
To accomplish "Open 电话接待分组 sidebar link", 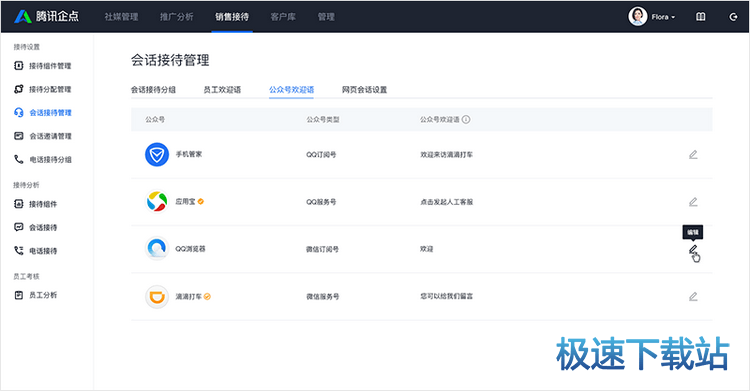I will click(50, 159).
